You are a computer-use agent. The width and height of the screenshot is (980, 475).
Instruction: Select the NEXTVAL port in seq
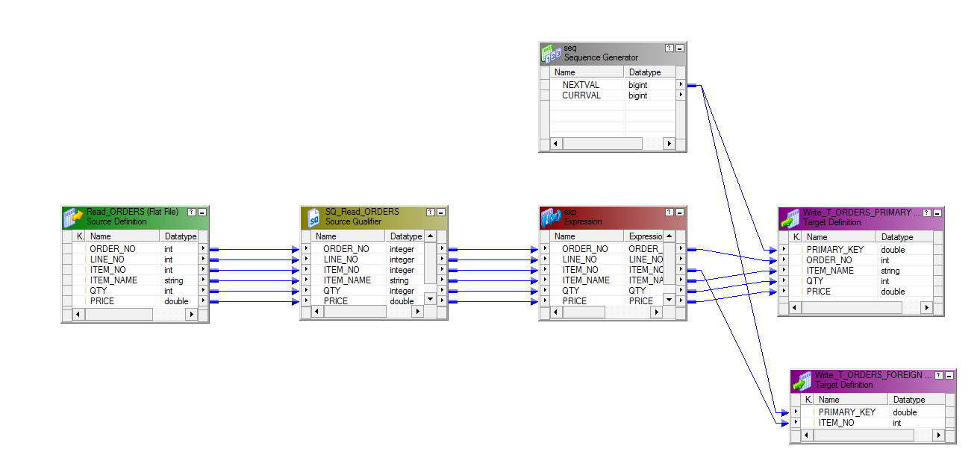coord(581,85)
